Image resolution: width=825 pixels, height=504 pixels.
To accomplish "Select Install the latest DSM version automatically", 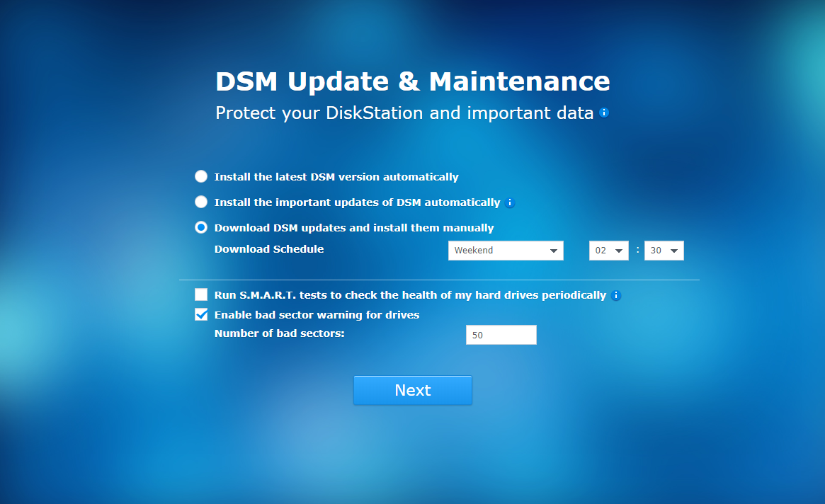I will [x=201, y=176].
